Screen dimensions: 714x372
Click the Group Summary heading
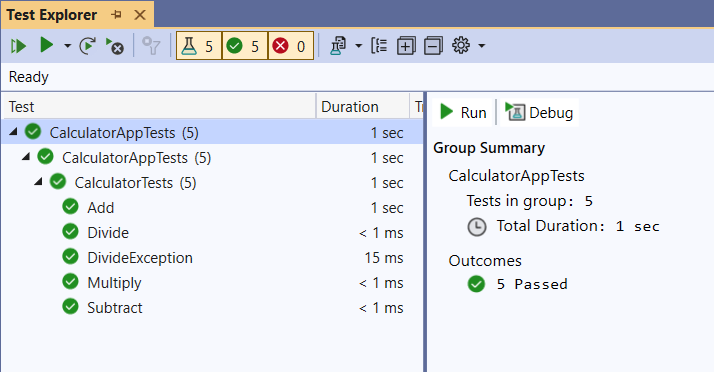coord(489,148)
